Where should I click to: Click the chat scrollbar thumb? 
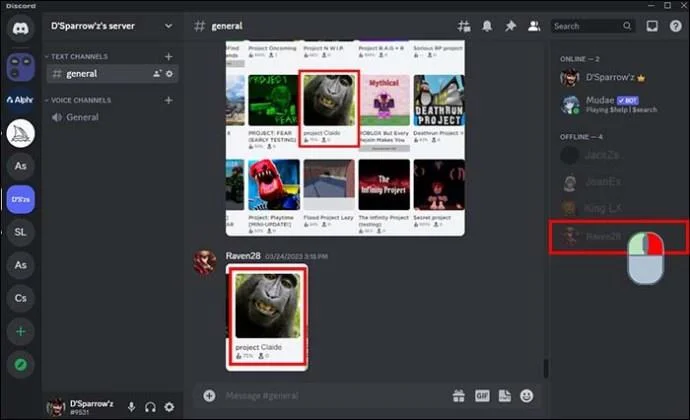click(x=546, y=368)
